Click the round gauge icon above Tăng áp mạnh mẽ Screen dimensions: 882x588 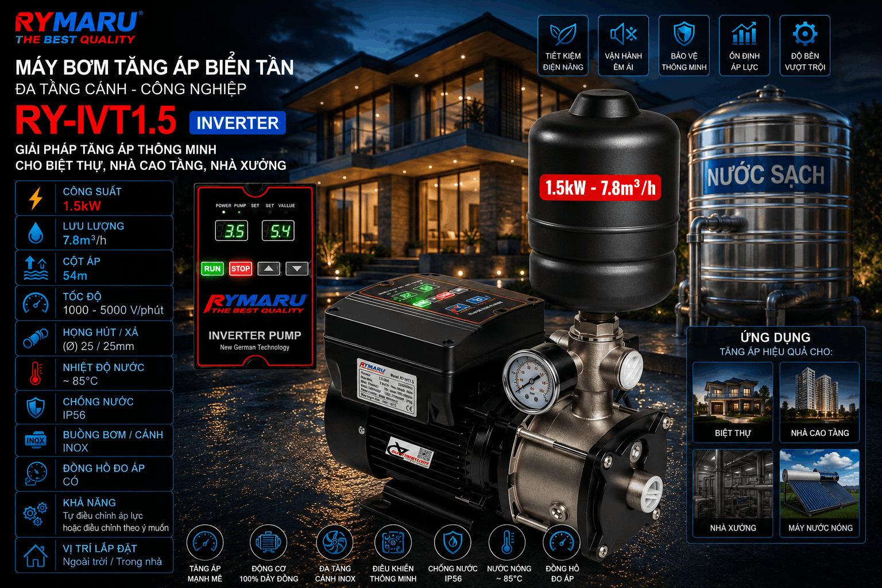pos(205,542)
